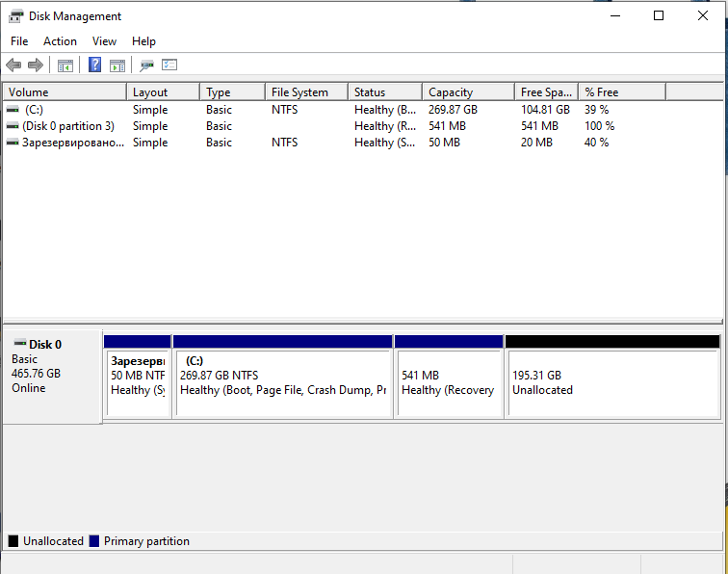Viewport: 728px width, 574px height.
Task: Select the Зарезервировано... volume row
Action: point(363,143)
